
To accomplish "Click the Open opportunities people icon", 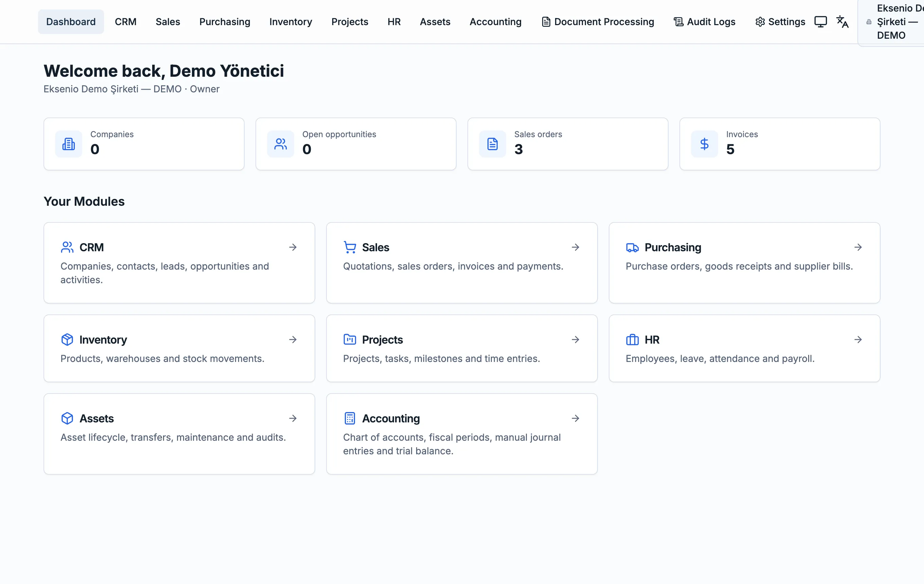I will pyautogui.click(x=281, y=144).
